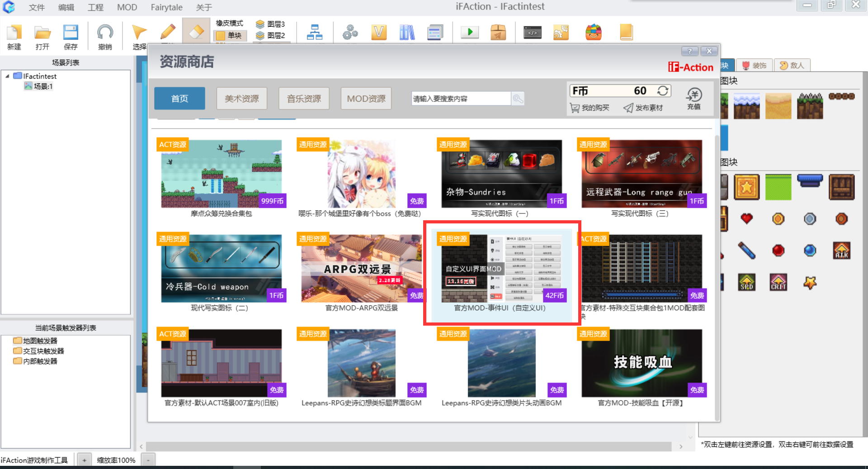This screenshot has height=469, width=868.
Task: Select 交互块触发器 folder
Action: pyautogui.click(x=39, y=351)
